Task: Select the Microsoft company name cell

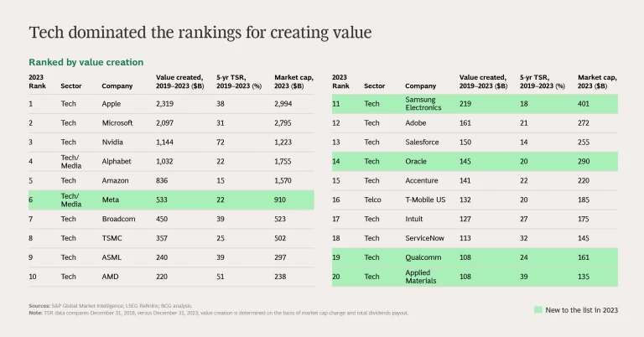Action: [118, 122]
